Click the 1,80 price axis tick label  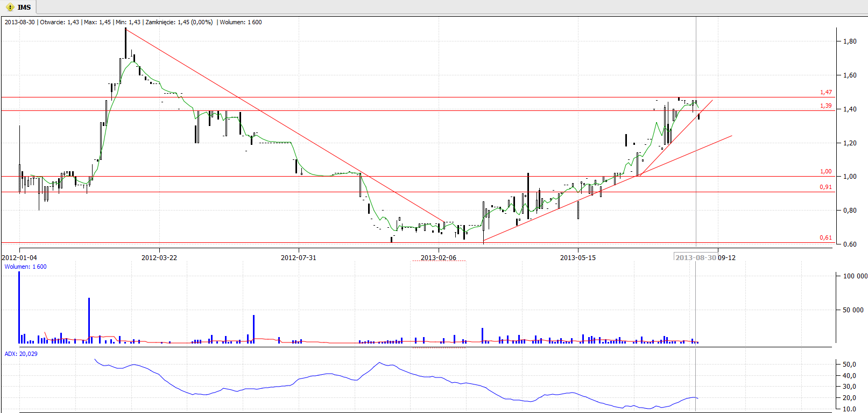(x=850, y=41)
